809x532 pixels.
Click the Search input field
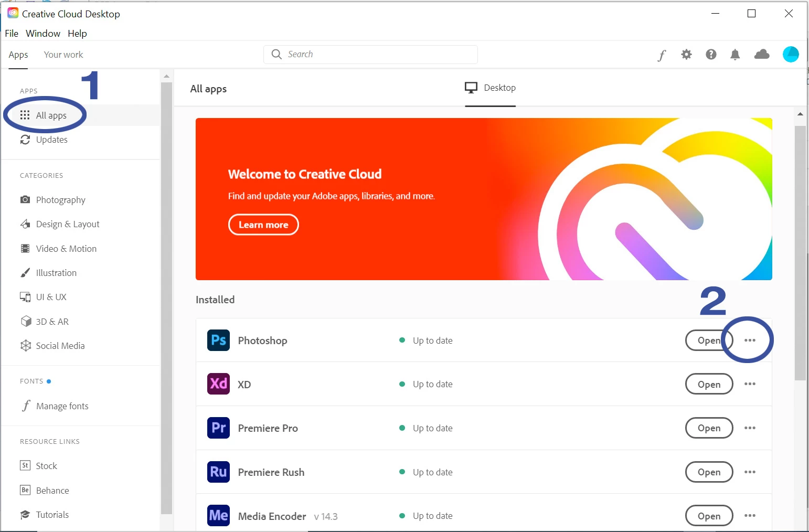coord(370,54)
